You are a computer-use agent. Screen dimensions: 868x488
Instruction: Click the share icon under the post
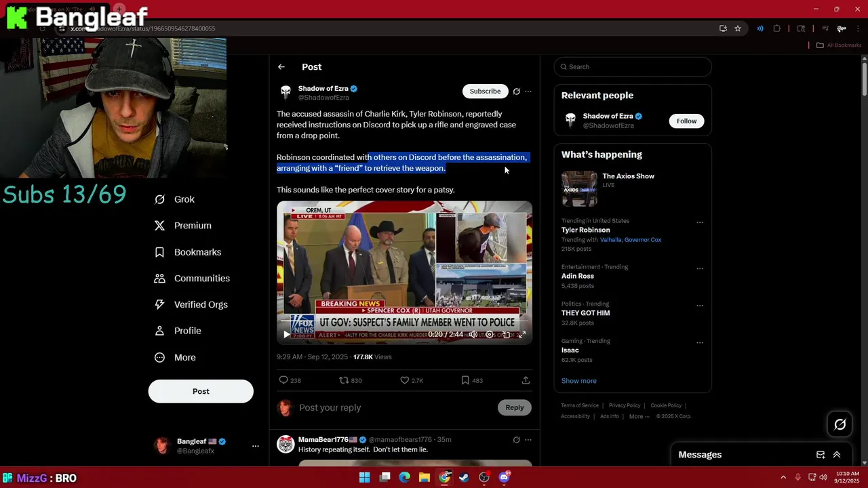pos(526,380)
